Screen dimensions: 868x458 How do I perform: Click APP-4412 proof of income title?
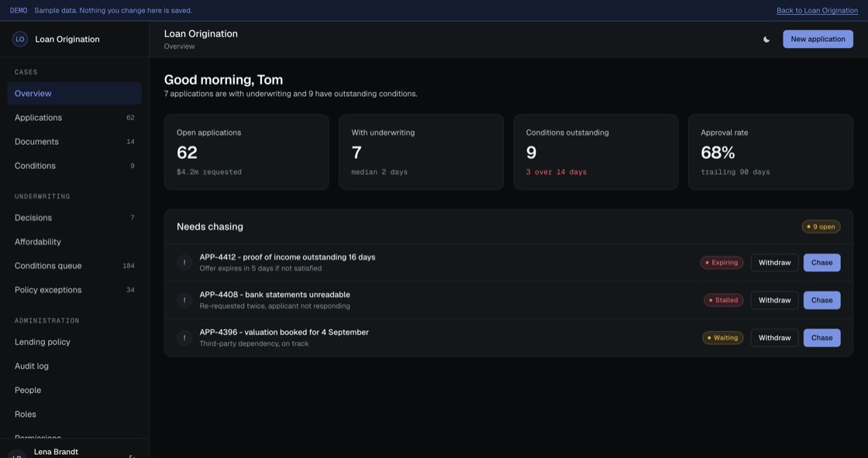(288, 257)
